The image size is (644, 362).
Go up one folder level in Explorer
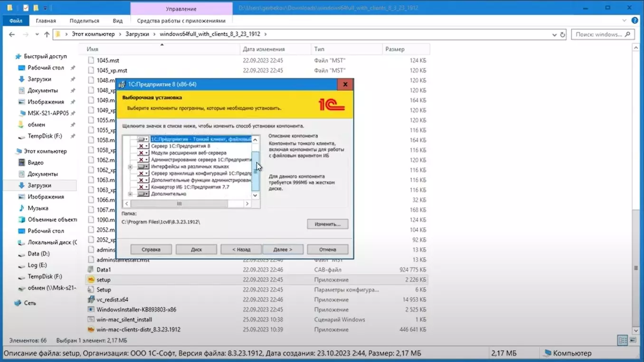pyautogui.click(x=47, y=34)
